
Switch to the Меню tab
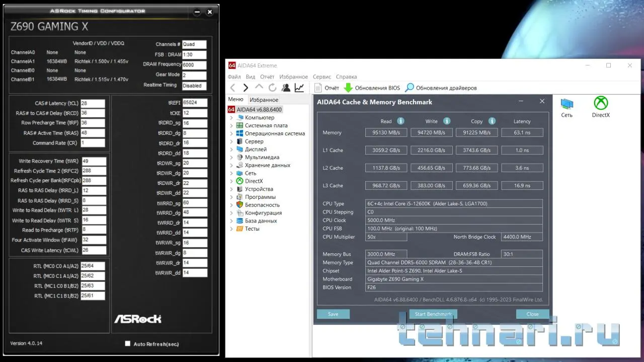point(235,99)
